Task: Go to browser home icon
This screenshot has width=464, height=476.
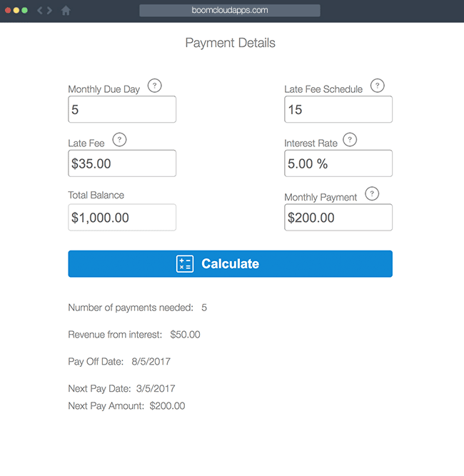Action: (66, 11)
